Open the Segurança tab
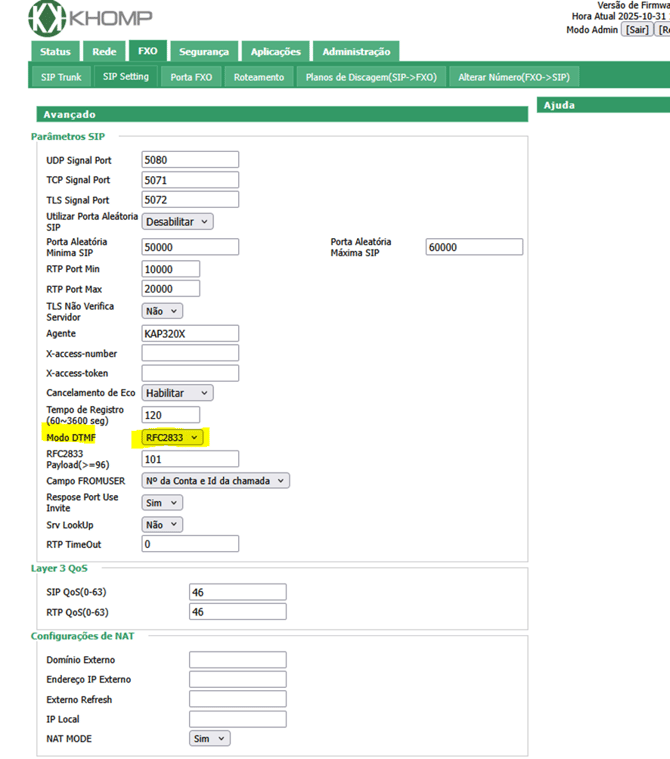 (x=204, y=52)
